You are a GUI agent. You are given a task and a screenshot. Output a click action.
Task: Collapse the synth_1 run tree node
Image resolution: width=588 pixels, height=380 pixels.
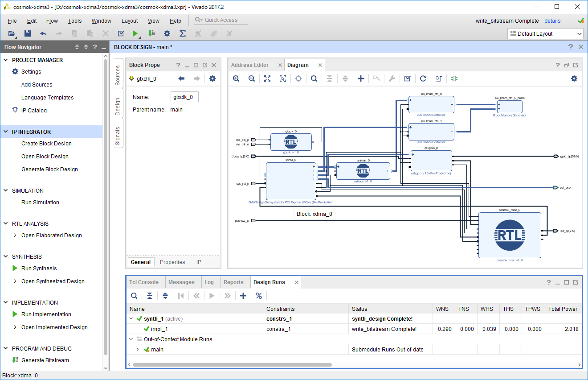click(131, 319)
